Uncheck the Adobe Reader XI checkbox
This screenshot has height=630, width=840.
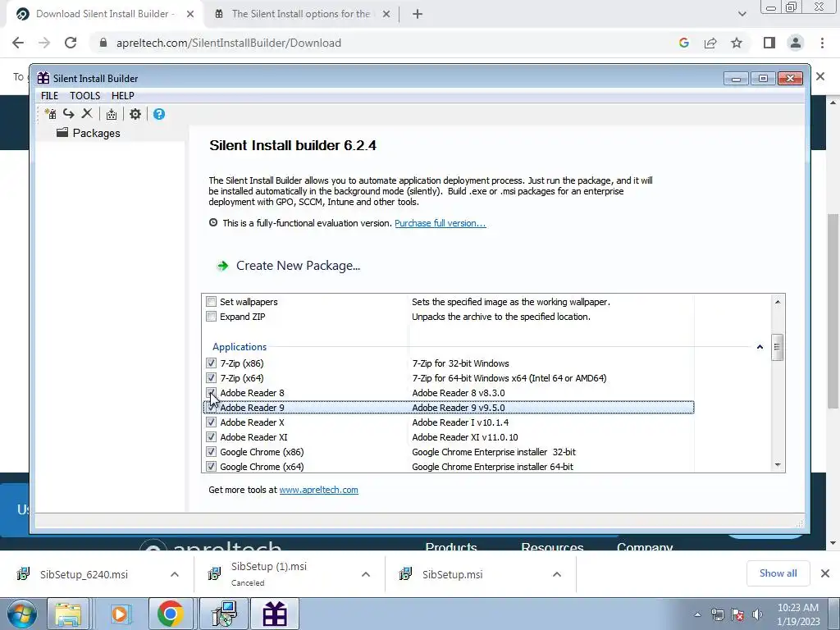click(x=211, y=437)
